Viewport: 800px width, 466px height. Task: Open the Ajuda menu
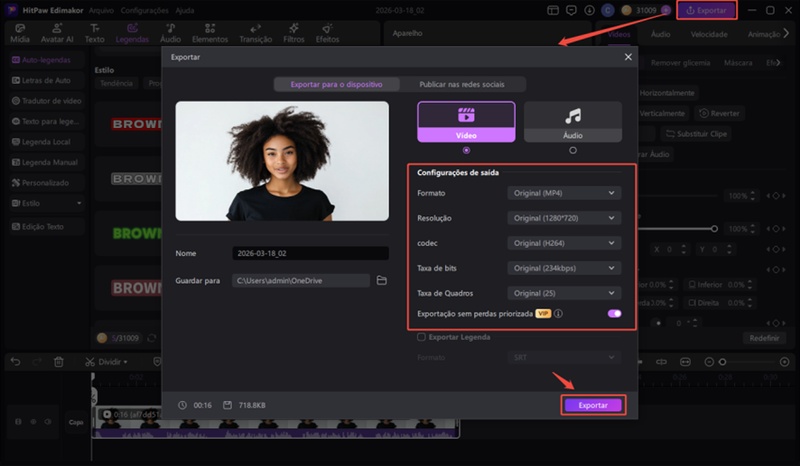point(184,10)
